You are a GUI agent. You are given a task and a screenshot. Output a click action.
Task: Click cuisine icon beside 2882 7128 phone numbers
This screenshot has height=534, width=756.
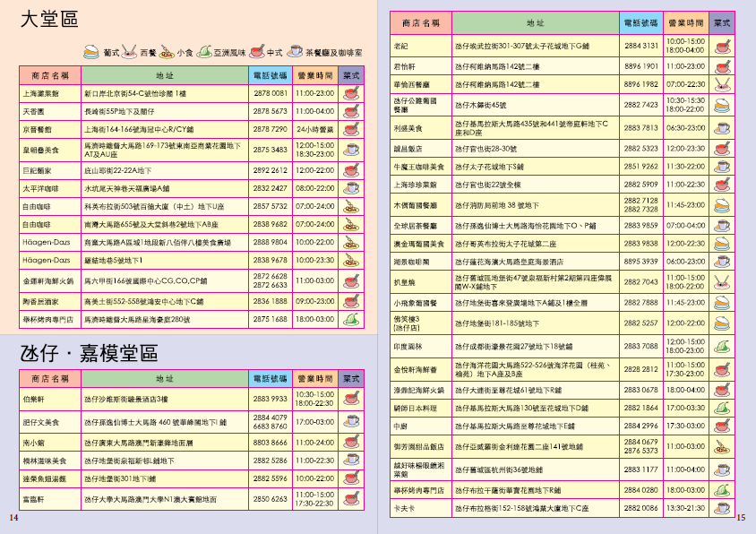point(721,204)
